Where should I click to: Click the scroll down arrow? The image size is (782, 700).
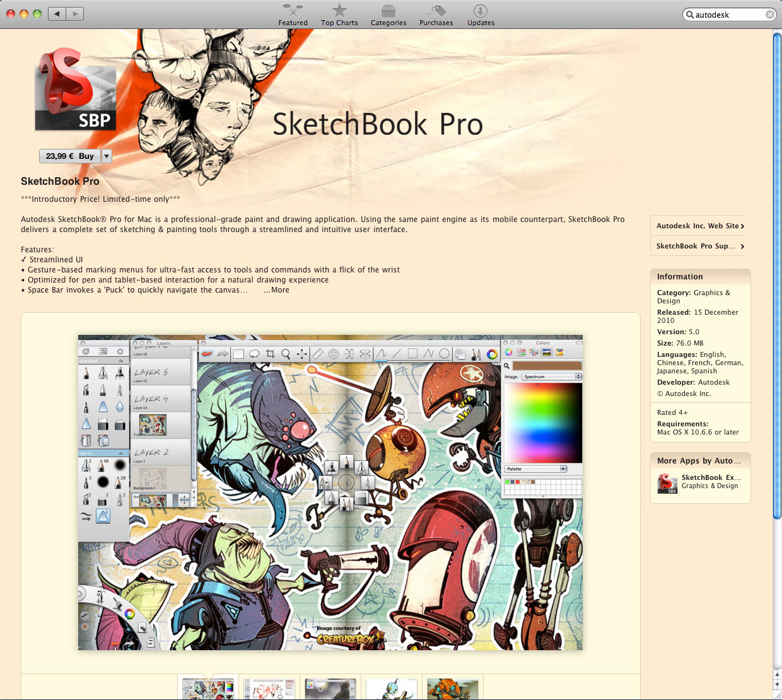[777, 685]
